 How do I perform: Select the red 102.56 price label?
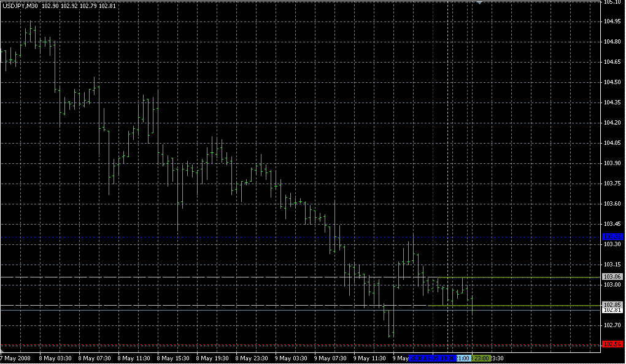[612, 344]
